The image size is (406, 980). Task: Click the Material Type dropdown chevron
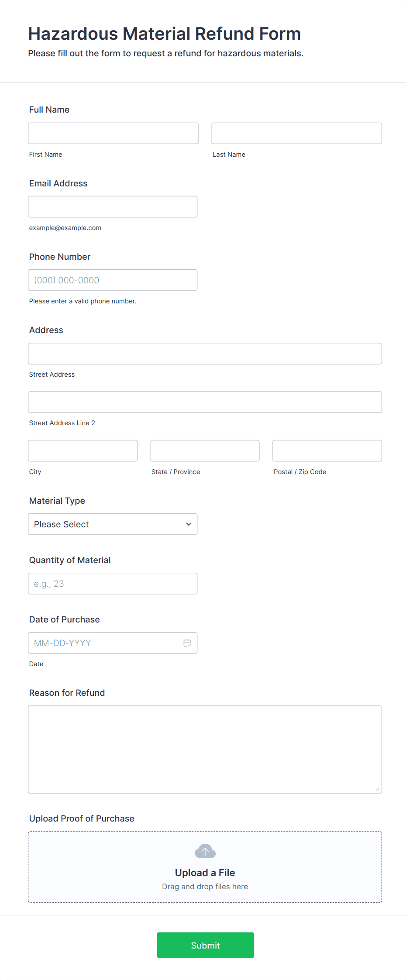click(189, 524)
